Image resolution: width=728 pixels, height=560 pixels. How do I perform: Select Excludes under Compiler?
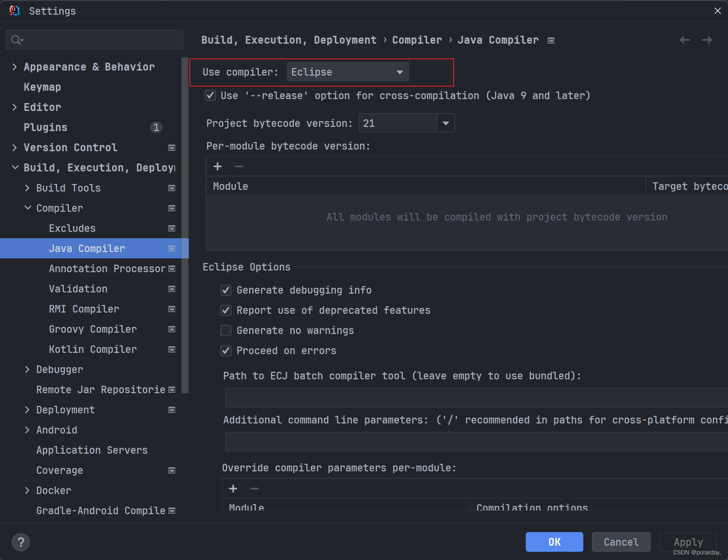click(x=72, y=228)
